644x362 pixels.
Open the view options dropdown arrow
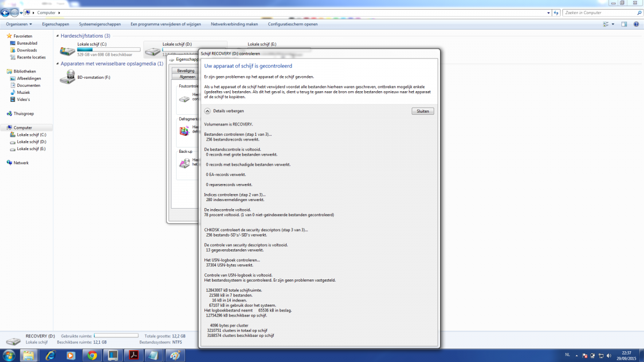coord(612,24)
